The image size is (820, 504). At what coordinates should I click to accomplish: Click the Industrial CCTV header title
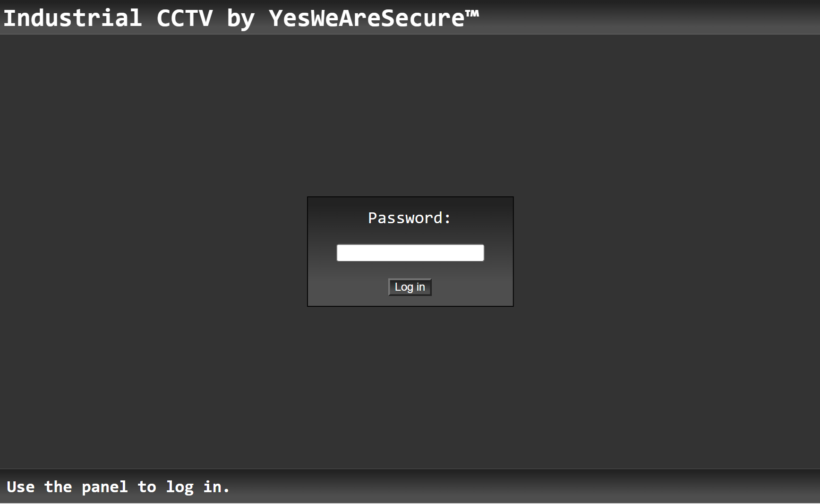(241, 18)
